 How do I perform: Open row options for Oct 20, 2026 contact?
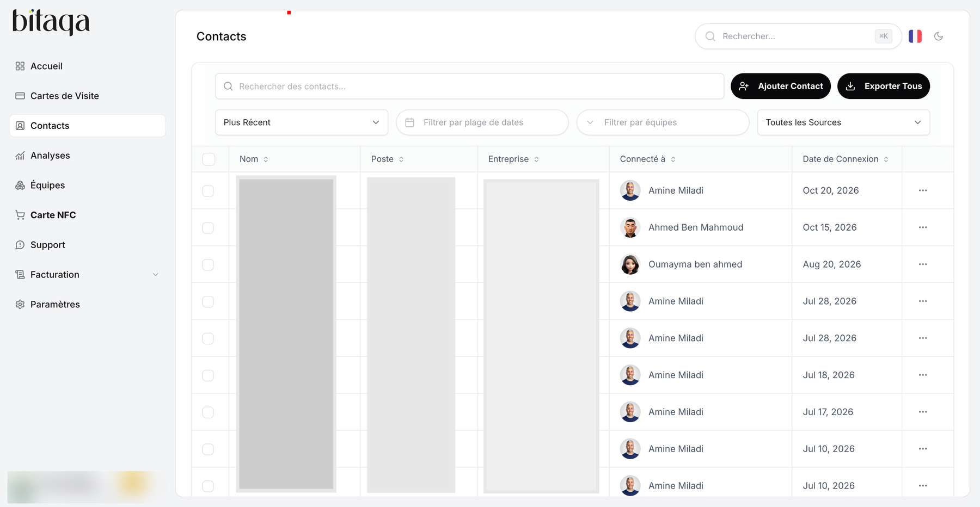tap(923, 190)
